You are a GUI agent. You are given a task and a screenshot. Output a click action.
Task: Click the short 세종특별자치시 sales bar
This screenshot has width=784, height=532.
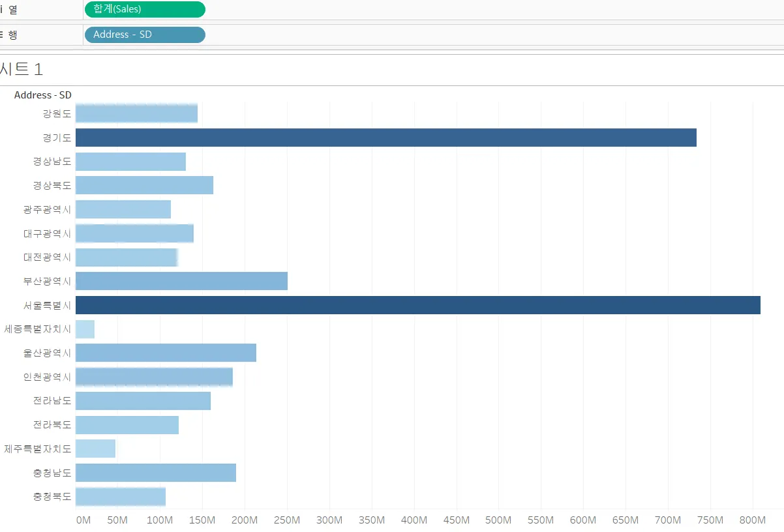[85, 329]
